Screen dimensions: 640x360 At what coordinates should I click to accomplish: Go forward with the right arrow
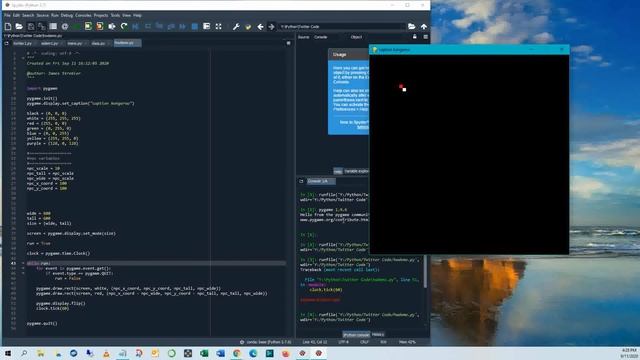click(x=271, y=27)
